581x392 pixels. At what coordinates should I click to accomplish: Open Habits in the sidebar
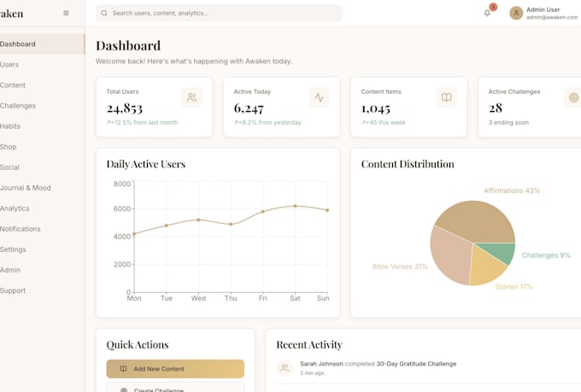point(42,126)
